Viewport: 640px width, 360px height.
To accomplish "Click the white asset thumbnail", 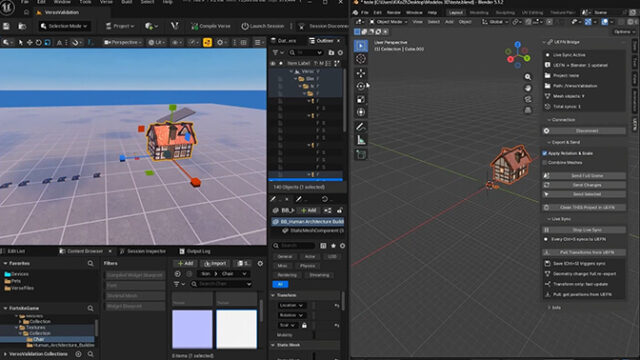I will (236, 329).
